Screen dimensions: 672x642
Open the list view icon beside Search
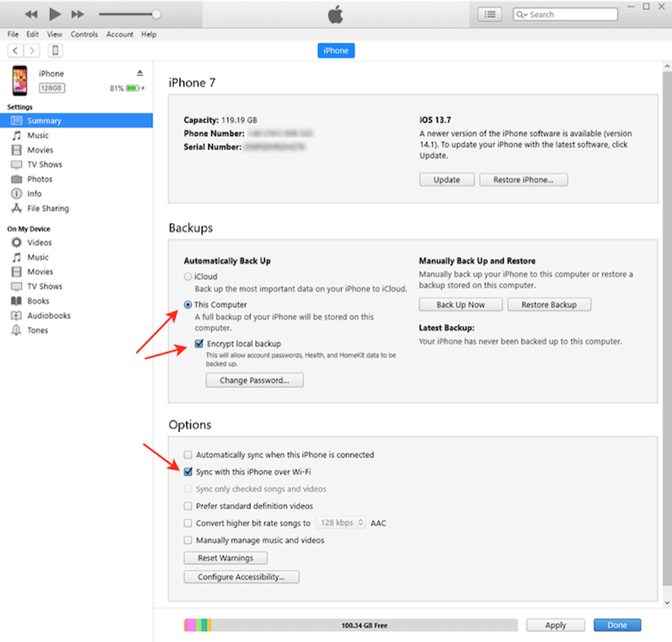pos(490,14)
